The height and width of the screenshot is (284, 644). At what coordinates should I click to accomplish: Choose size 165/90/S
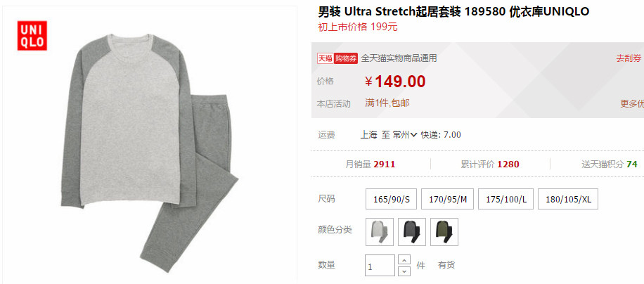click(392, 200)
